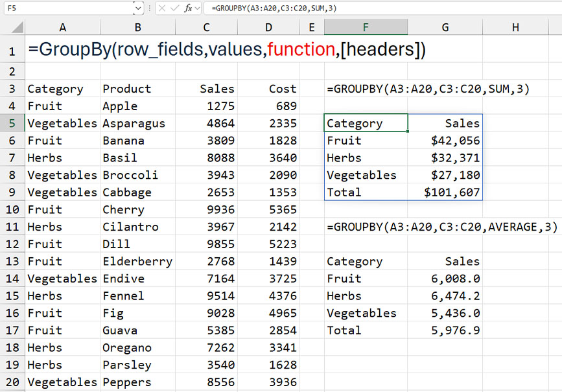The height and width of the screenshot is (392, 562).
Task: Click the cell containing Elderberry
Action: (x=137, y=261)
